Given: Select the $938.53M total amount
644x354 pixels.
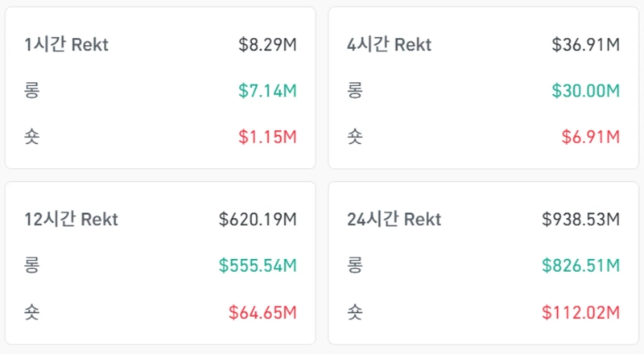Looking at the screenshot, I should click(x=580, y=220).
